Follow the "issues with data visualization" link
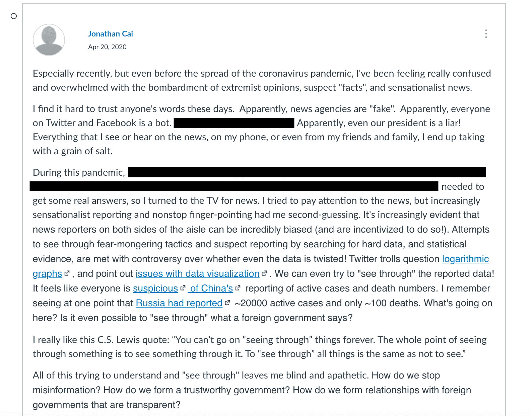The image size is (532, 416). [197, 273]
